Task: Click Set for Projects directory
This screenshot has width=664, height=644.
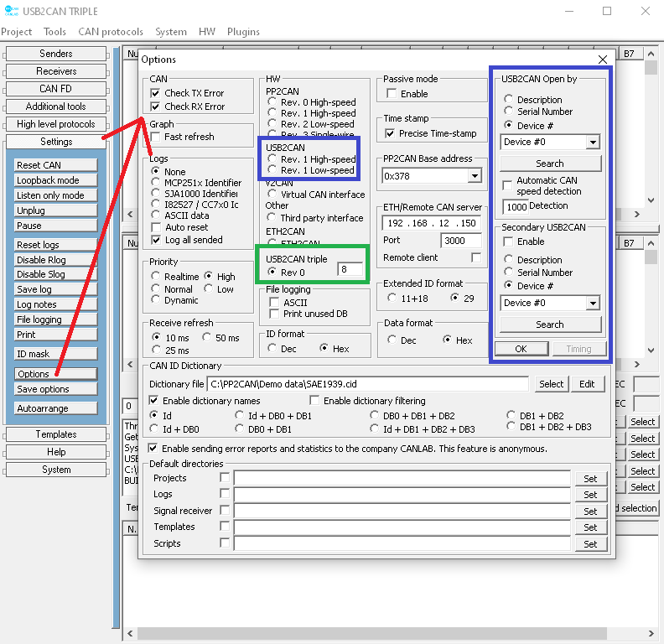Action: click(590, 479)
